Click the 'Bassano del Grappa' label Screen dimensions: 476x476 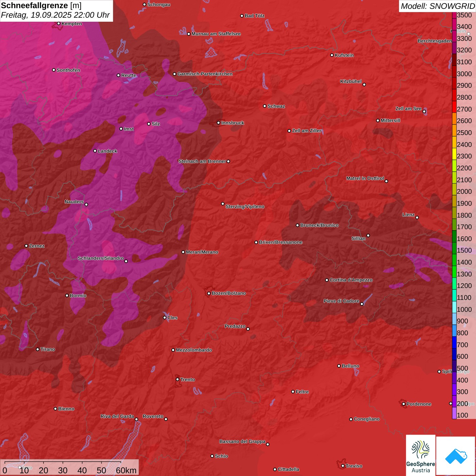tap(242, 441)
